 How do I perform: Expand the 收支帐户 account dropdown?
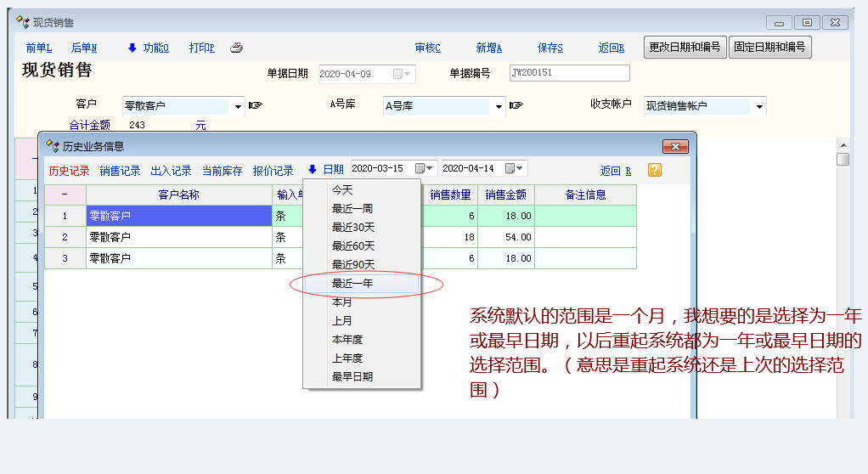(758, 107)
